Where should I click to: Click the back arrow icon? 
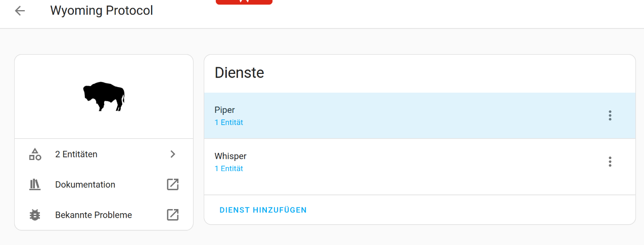pyautogui.click(x=20, y=11)
